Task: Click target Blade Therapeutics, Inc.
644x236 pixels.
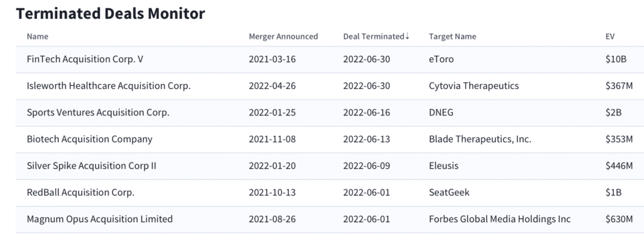Action: tap(480, 139)
